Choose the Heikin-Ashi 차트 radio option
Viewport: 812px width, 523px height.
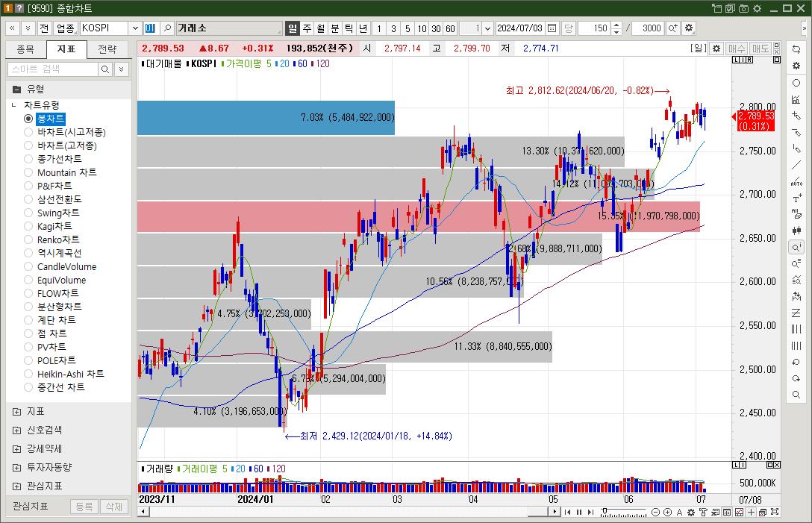tap(28, 374)
